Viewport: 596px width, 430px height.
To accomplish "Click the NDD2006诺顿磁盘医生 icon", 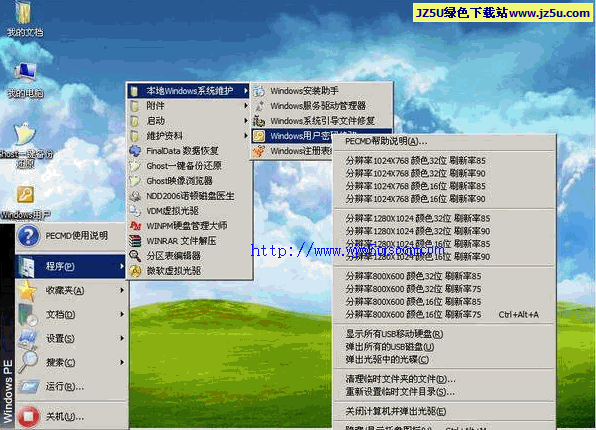I will [135, 196].
